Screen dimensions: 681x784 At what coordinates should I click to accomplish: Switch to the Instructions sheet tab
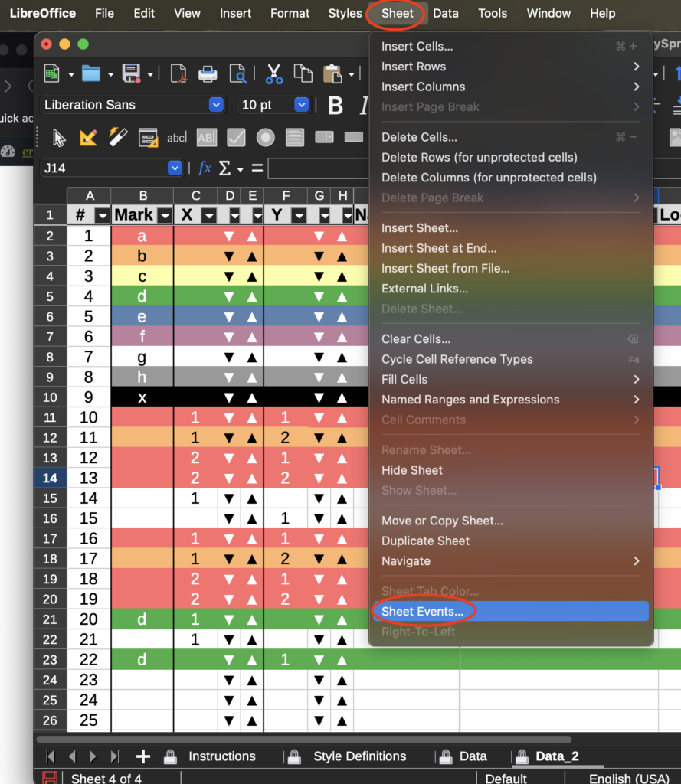point(223,756)
